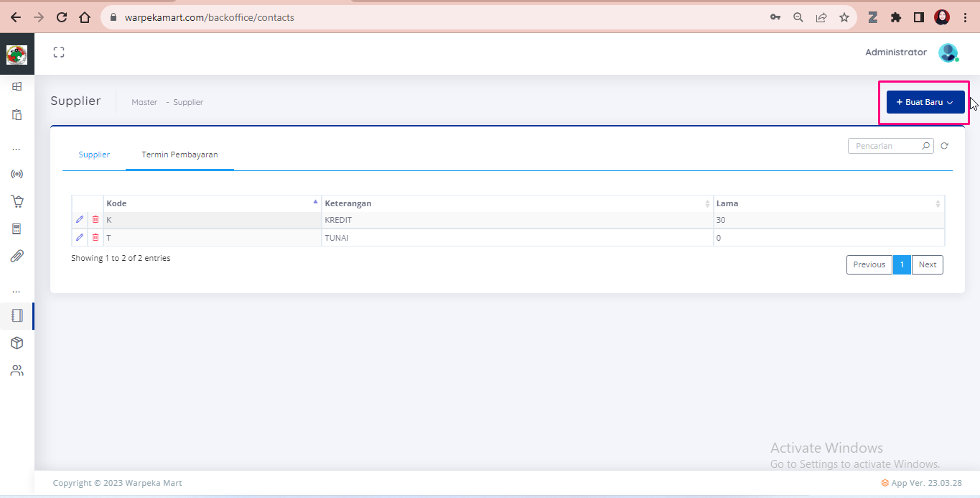This screenshot has width=980, height=498.
Task: Open the contacts notebook sidebar icon
Action: pos(17,315)
